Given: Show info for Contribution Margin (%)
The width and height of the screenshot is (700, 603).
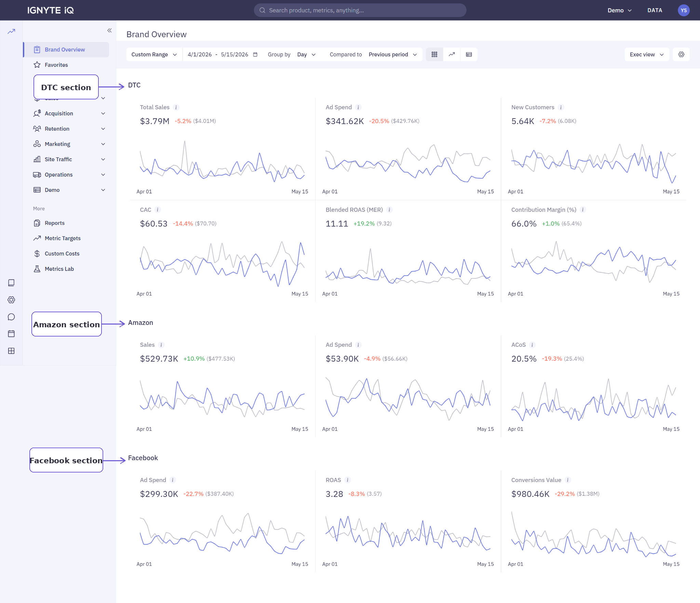Looking at the screenshot, I should (583, 210).
